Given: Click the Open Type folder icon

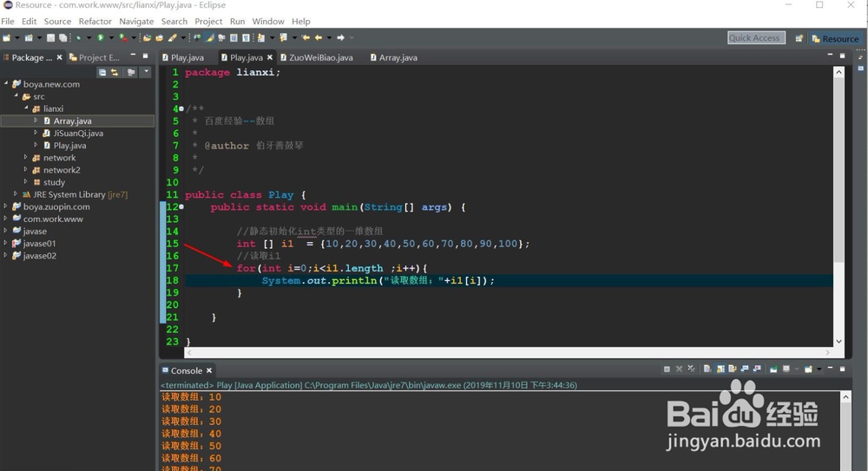Looking at the screenshot, I should point(147,38).
